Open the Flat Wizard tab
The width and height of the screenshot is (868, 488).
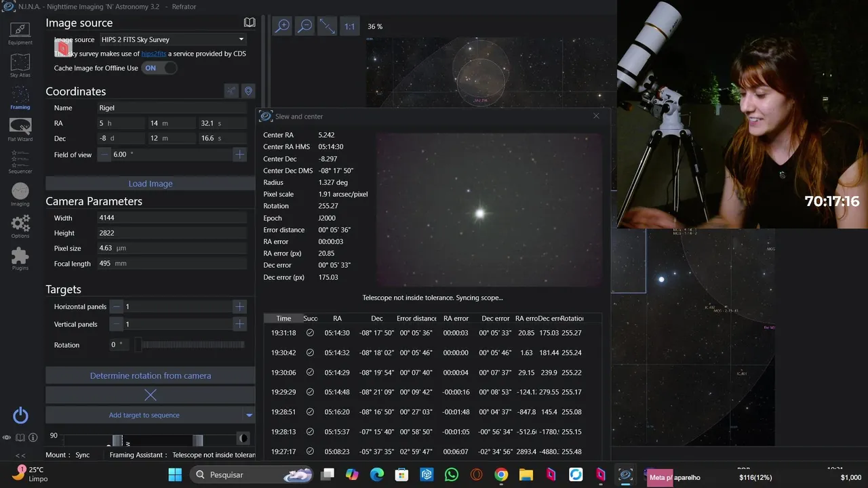point(20,130)
